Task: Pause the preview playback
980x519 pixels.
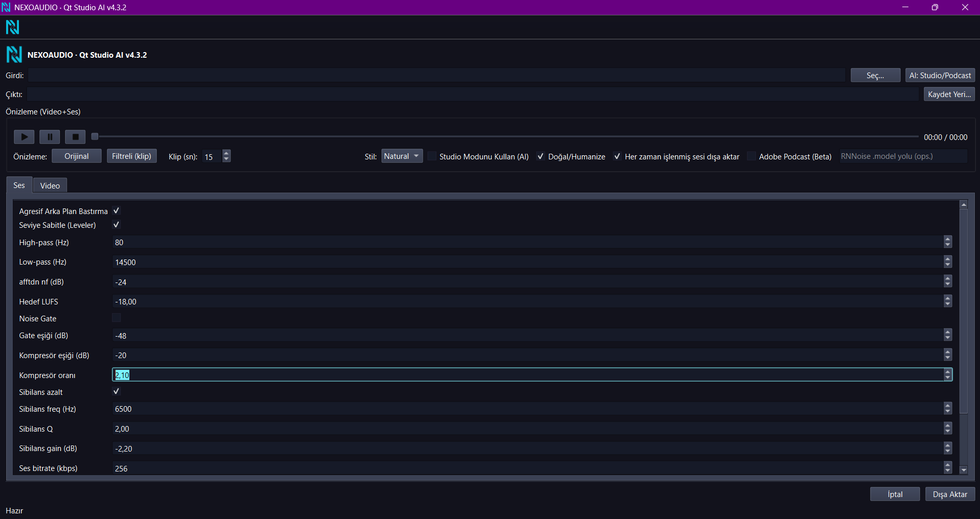Action: (x=50, y=137)
